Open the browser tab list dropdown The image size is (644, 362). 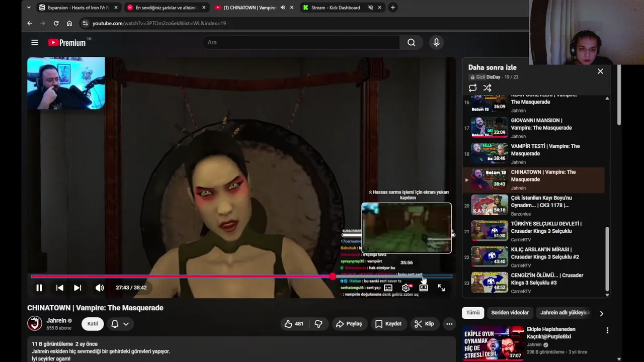click(x=29, y=8)
